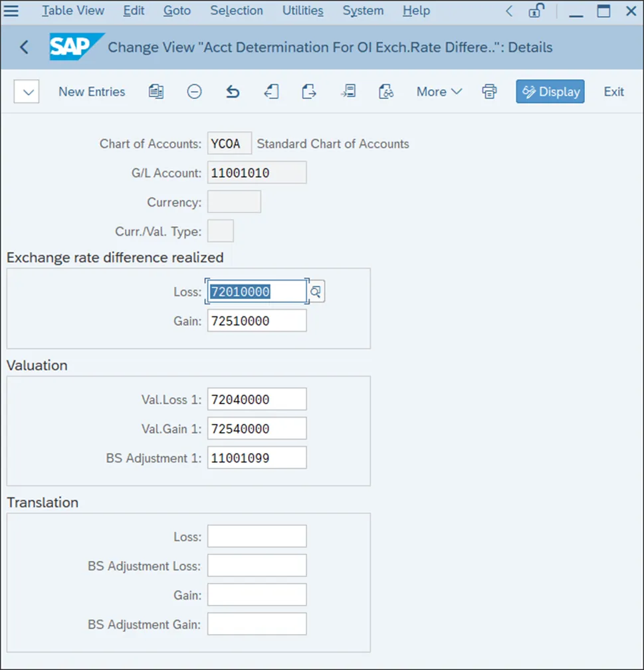
Task: Click the Val.Loss 1 input field
Action: pyautogui.click(x=257, y=399)
